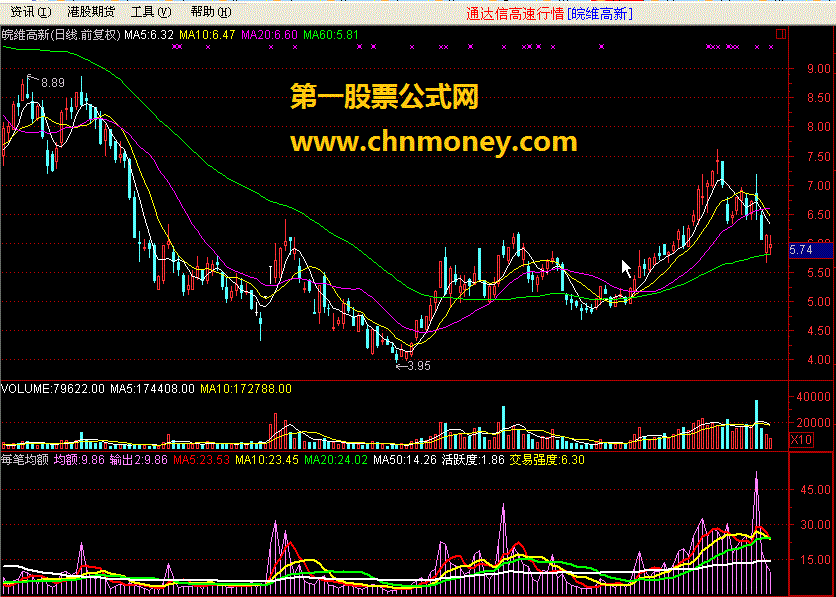Select the MA5:6.32 indicator label

pos(149,35)
